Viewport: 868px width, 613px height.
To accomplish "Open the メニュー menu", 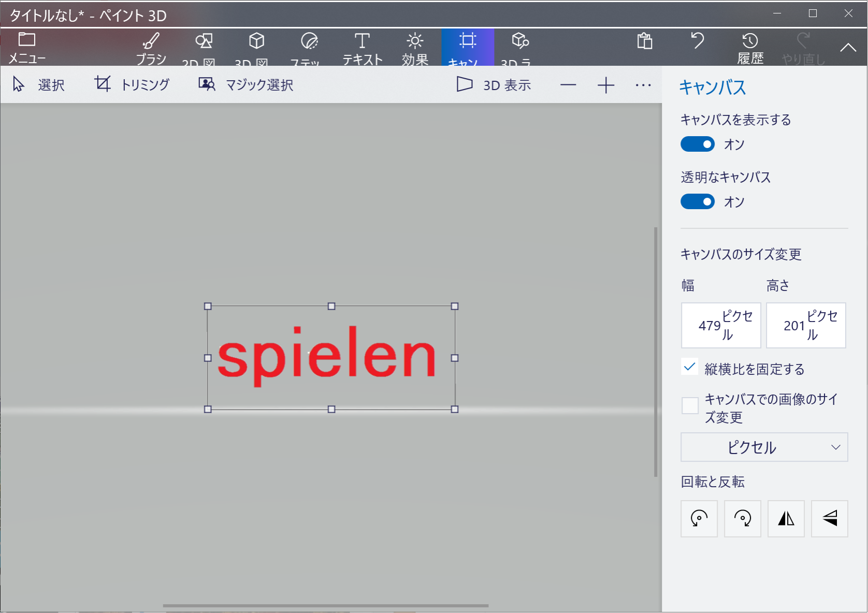I will pyautogui.click(x=27, y=48).
